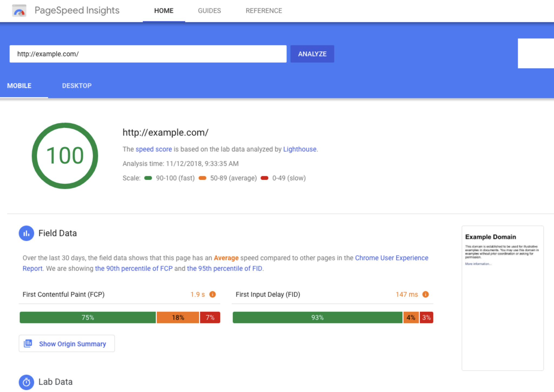
Task: Click the 90-100 (fast) scale label
Action: 175,178
